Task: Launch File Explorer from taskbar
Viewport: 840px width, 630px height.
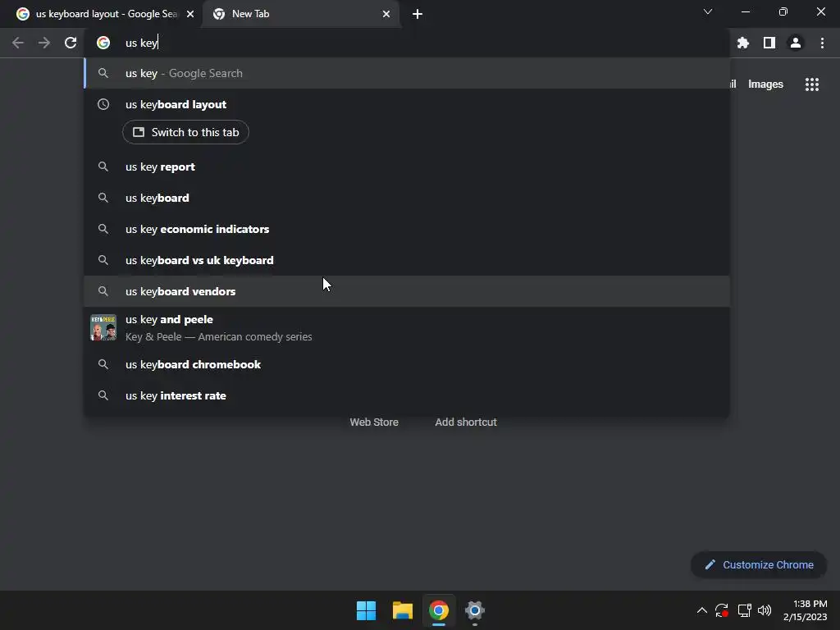Action: point(402,610)
